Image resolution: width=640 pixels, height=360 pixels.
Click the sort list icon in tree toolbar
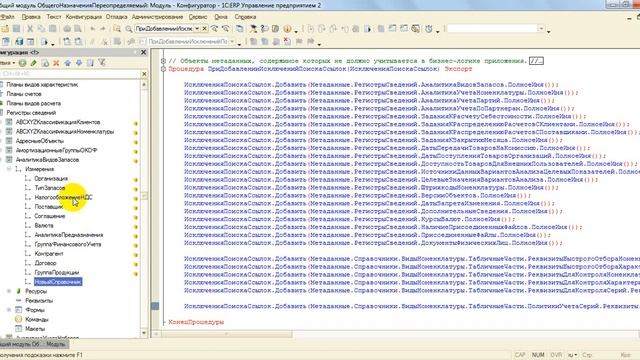[90, 63]
